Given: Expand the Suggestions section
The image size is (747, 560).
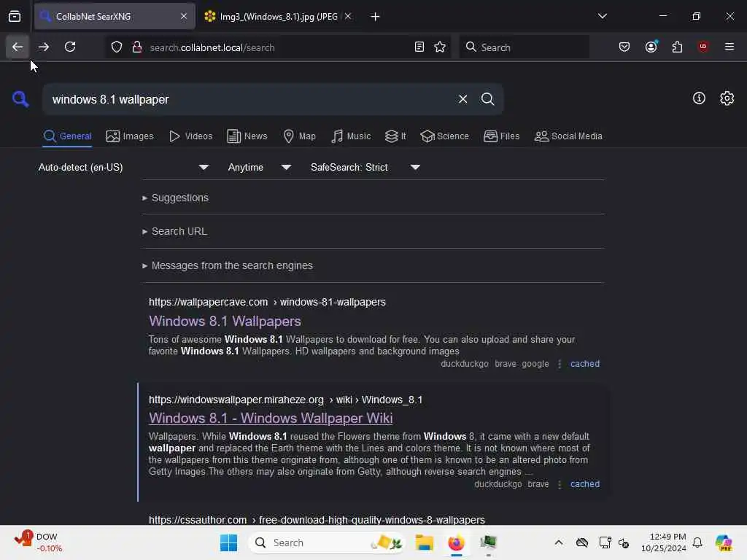Looking at the screenshot, I should click(175, 198).
